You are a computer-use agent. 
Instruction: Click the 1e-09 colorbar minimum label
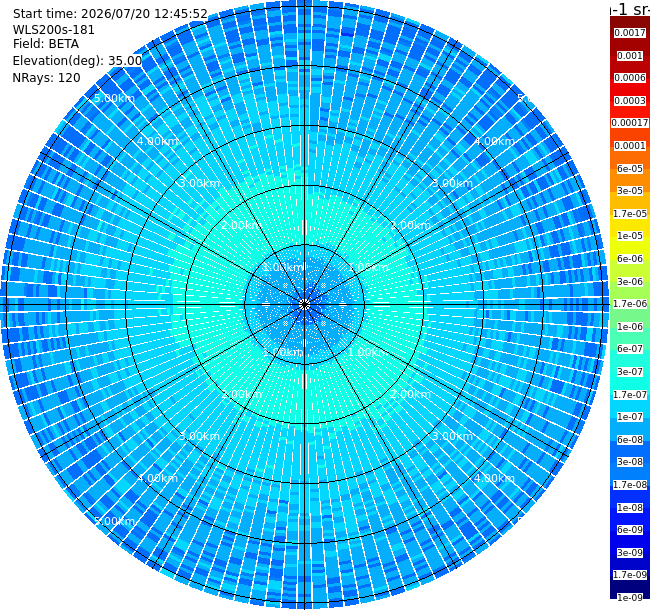tap(630, 598)
